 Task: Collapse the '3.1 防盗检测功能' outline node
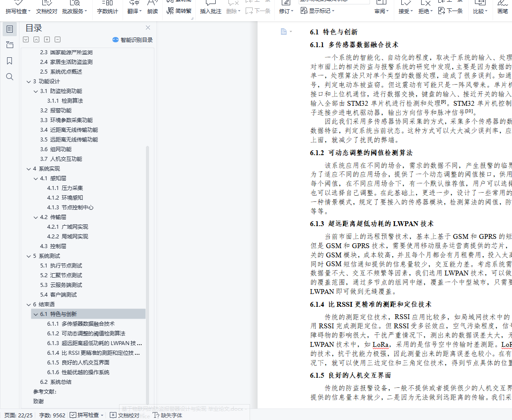click(x=36, y=91)
